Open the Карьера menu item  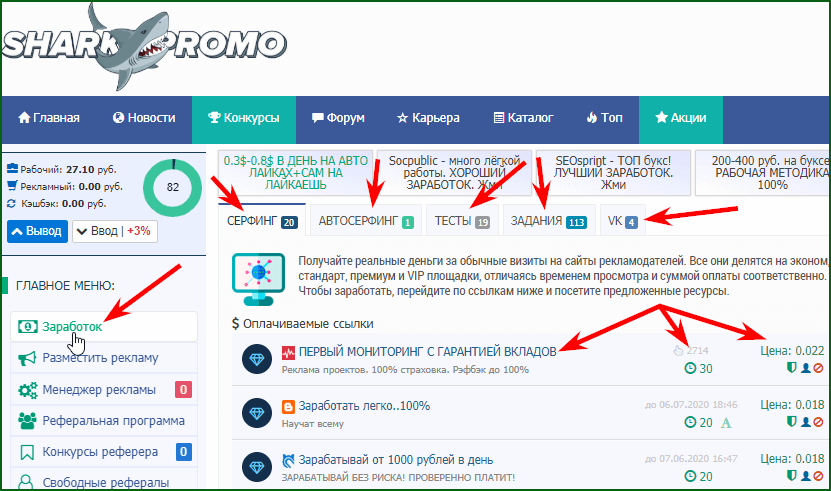(x=428, y=118)
